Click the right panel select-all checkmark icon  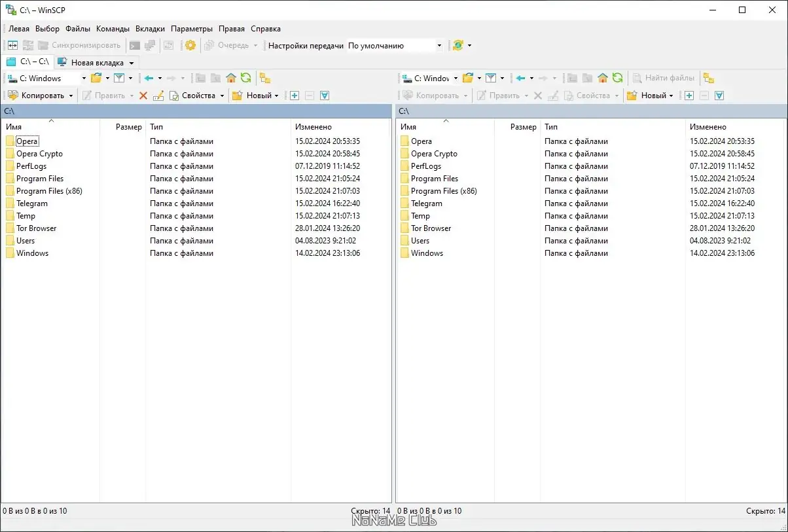pyautogui.click(x=719, y=96)
